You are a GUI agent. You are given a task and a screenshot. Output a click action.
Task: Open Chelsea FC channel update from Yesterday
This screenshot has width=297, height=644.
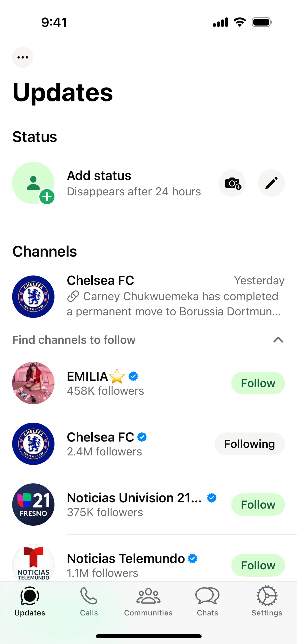[x=148, y=296]
